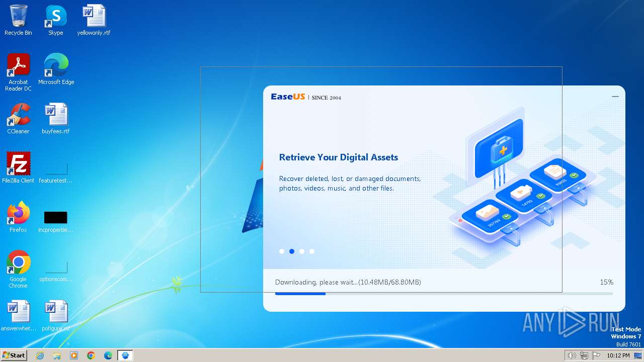Switch to the third slide dot
The image size is (644, 362).
[x=302, y=251]
